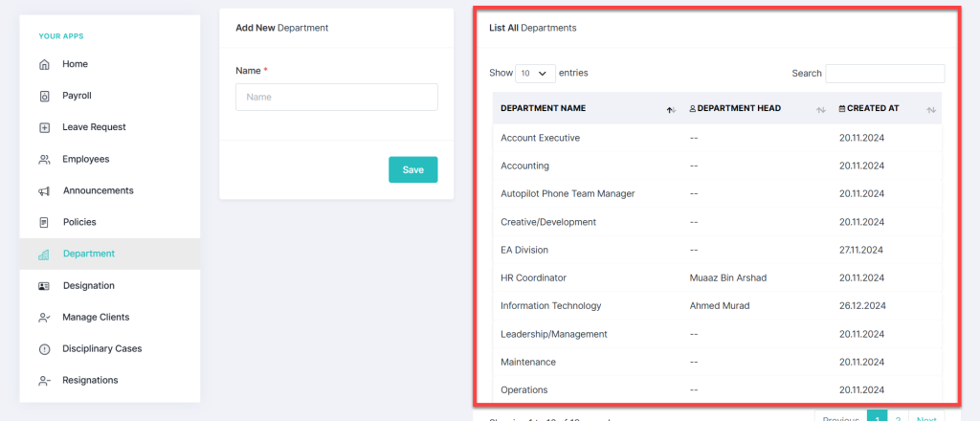Select the Creative/Development row

(x=717, y=222)
